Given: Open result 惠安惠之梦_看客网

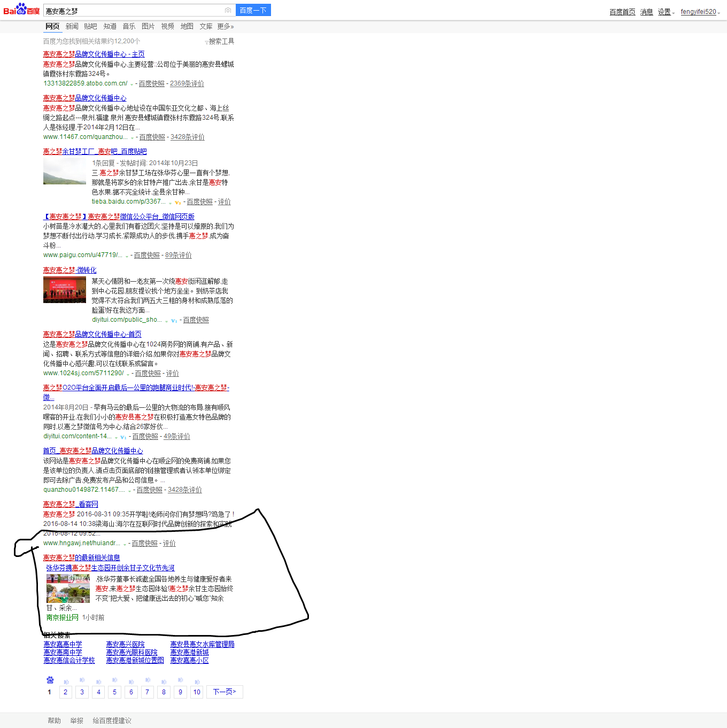Looking at the screenshot, I should 71,505.
